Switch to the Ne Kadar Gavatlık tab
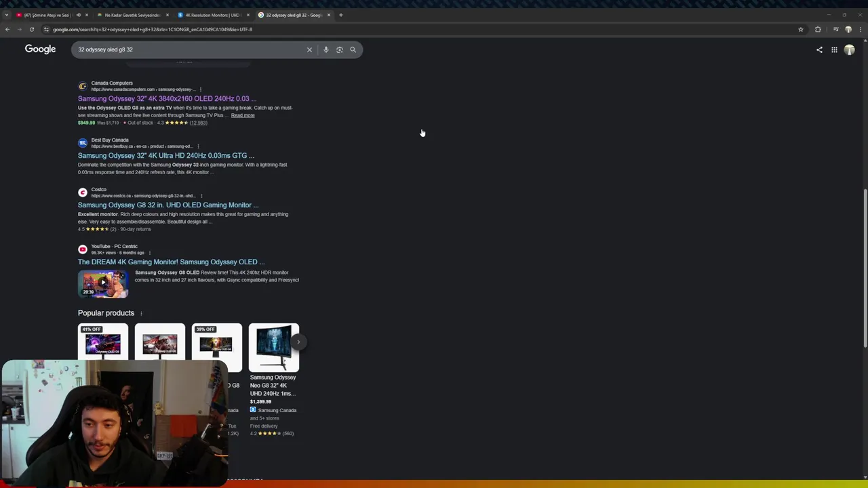 pyautogui.click(x=132, y=15)
